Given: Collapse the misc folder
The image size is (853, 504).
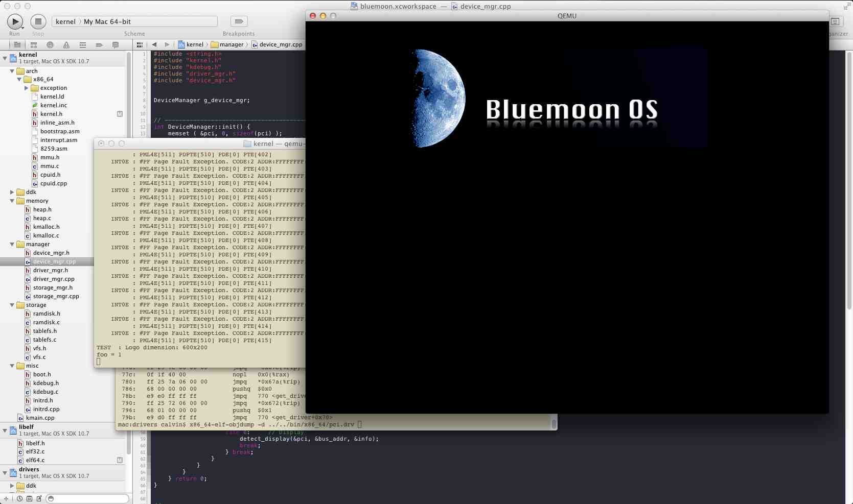Looking at the screenshot, I should click(12, 366).
